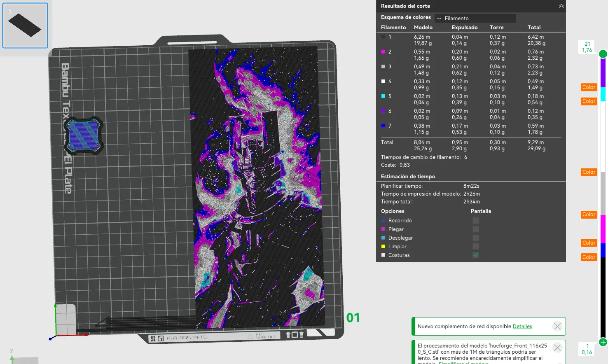Click the Color tag at purple-cyan boundary

point(589,87)
